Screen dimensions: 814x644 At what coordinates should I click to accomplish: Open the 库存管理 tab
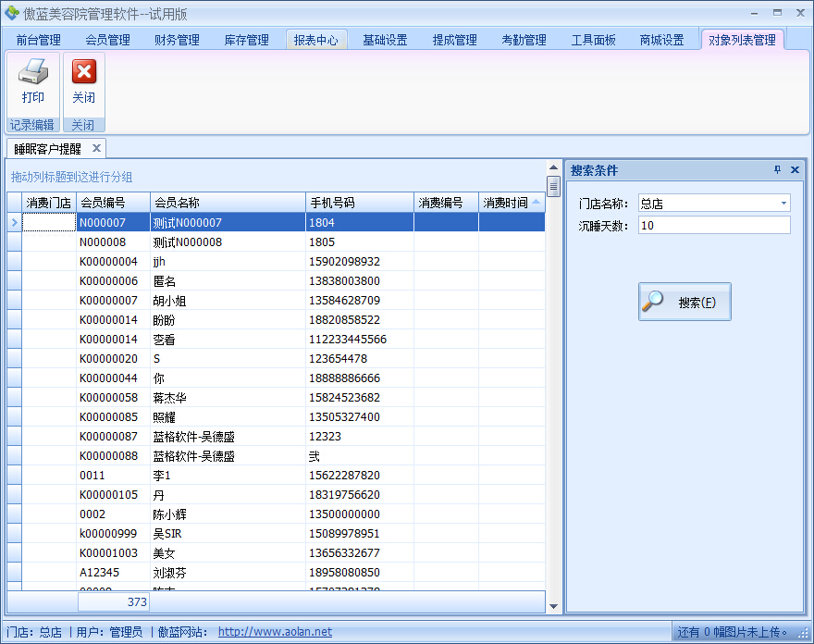tap(246, 40)
